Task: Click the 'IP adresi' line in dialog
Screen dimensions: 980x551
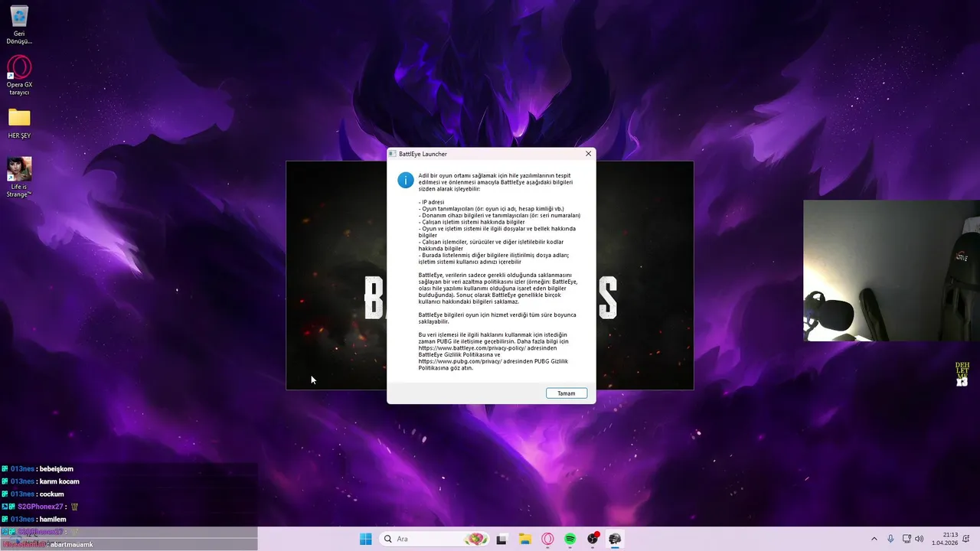Action: (431, 202)
